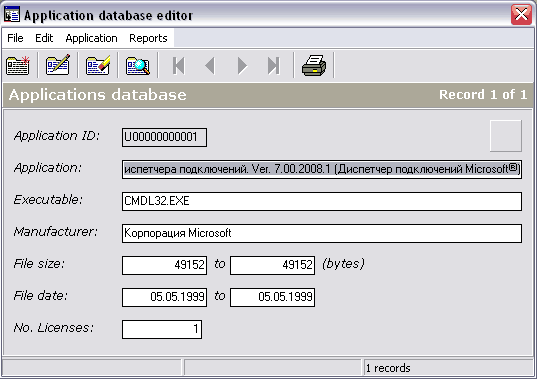Screen dimensions: 537x379
Task: Click the file date end field
Action: tap(273, 297)
